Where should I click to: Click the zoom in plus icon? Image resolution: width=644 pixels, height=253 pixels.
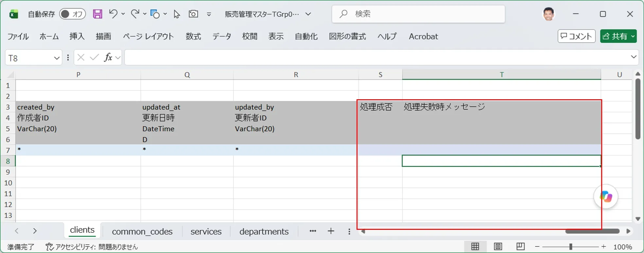pos(603,247)
